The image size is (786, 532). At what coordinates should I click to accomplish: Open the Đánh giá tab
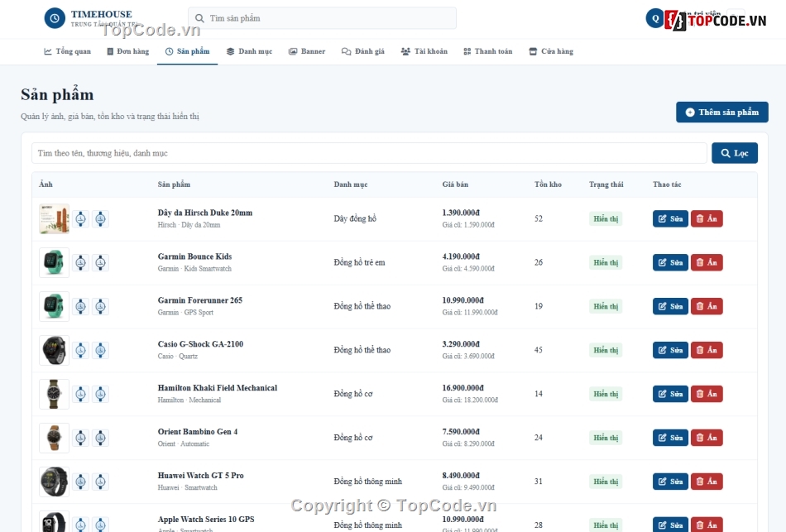click(x=363, y=51)
